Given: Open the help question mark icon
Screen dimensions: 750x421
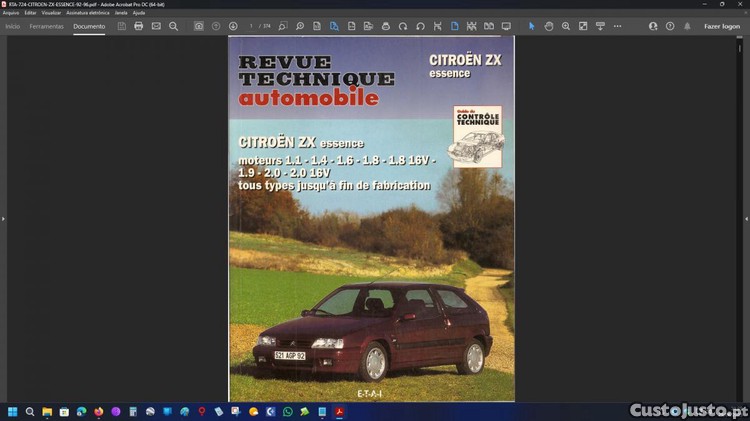Looking at the screenshot, I should click(668, 26).
